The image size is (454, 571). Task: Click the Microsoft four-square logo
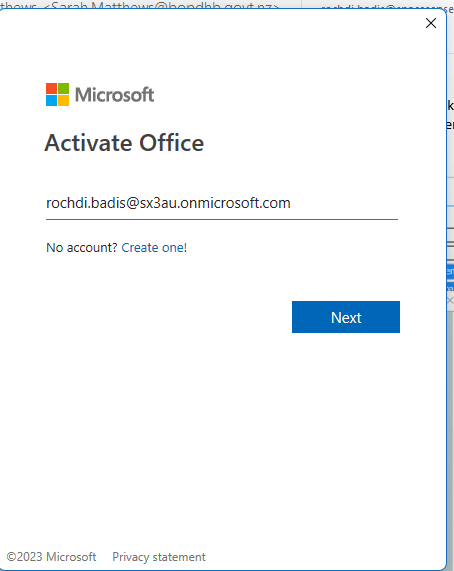57,94
